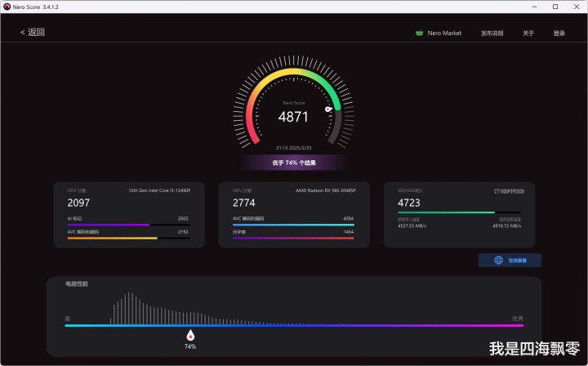Click the 在线查看 view online button

[510, 261]
